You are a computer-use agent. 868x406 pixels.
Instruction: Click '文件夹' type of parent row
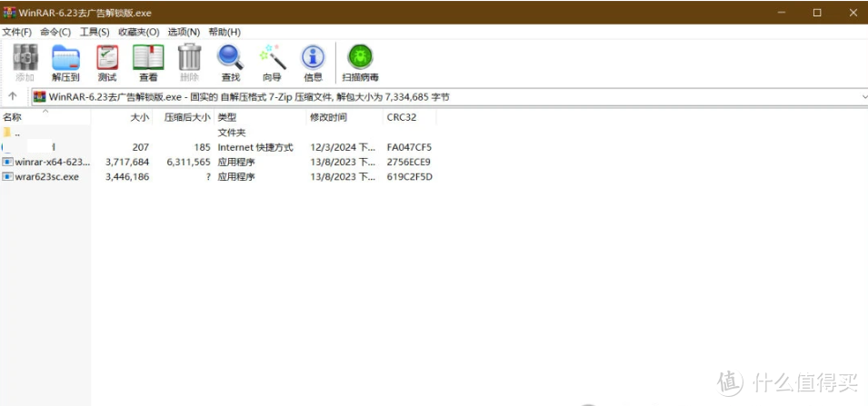(232, 133)
